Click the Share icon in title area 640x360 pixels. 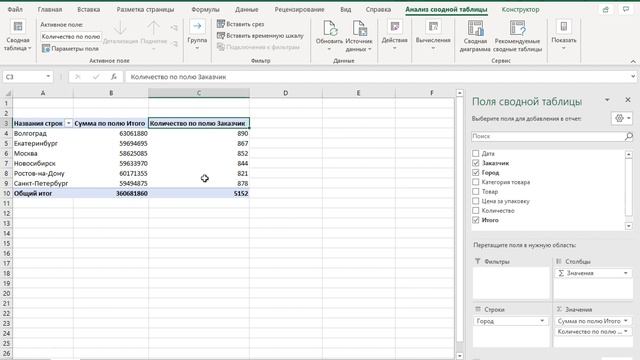click(606, 9)
